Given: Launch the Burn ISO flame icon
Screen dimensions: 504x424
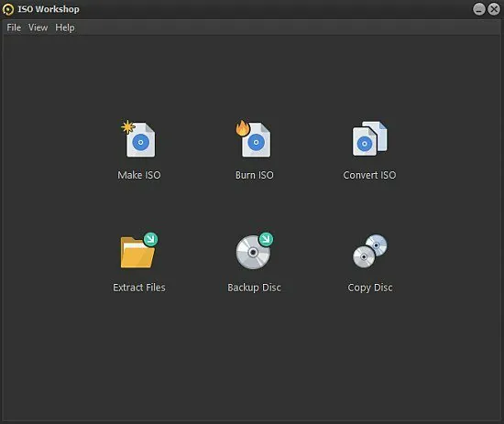Looking at the screenshot, I should [254, 139].
